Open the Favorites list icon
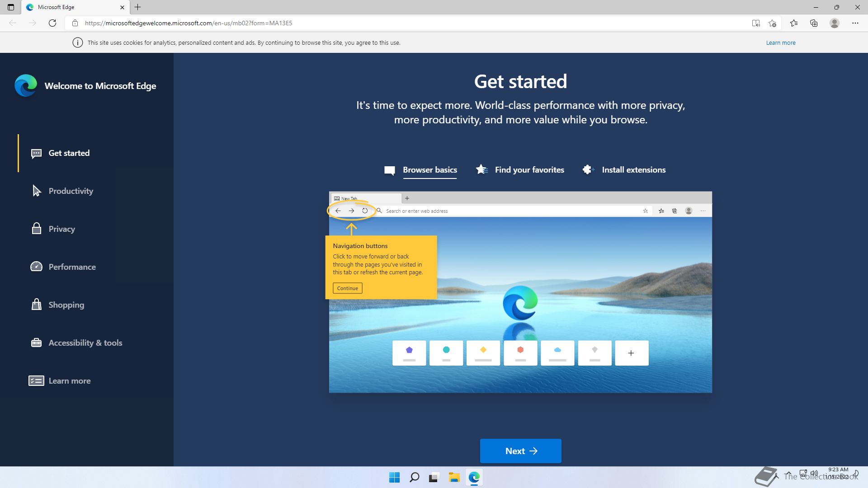This screenshot has height=488, width=868. 794,23
